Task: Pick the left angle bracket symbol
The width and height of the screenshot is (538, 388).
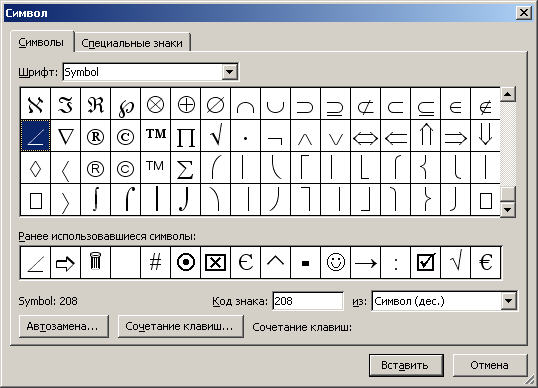Action: pyautogui.click(x=66, y=167)
